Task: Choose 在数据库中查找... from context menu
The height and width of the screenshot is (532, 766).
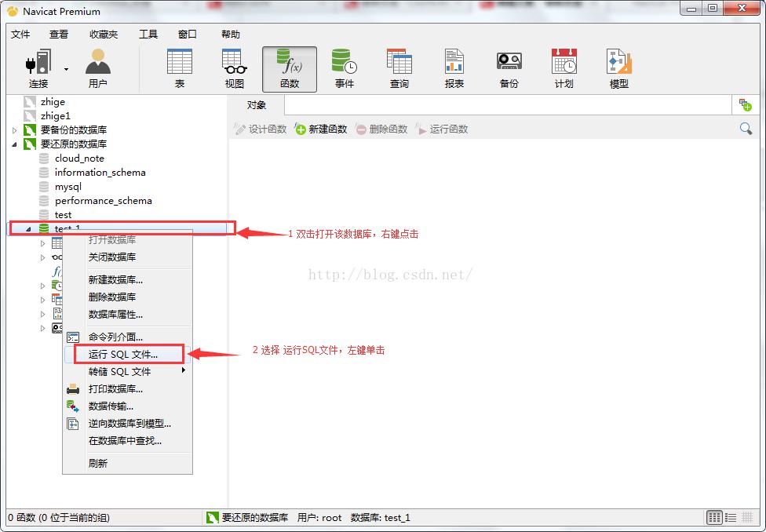Action: 127,441
